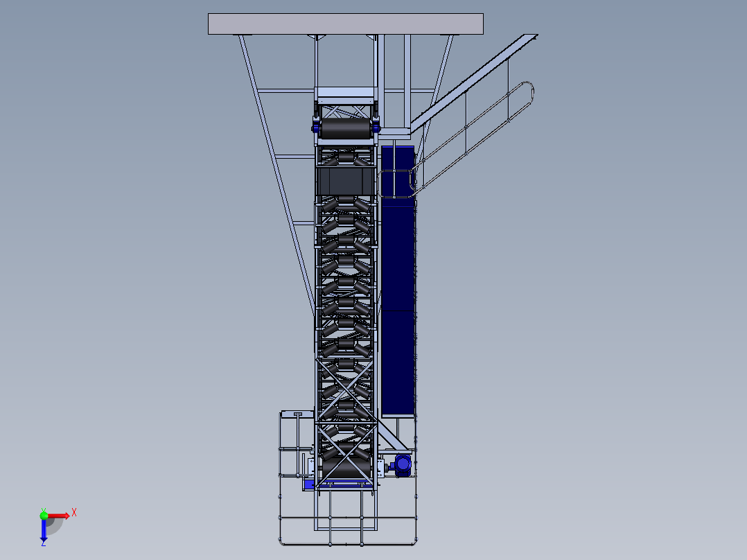Select the tail pulley drum at the conveyor bottom

pos(345,466)
